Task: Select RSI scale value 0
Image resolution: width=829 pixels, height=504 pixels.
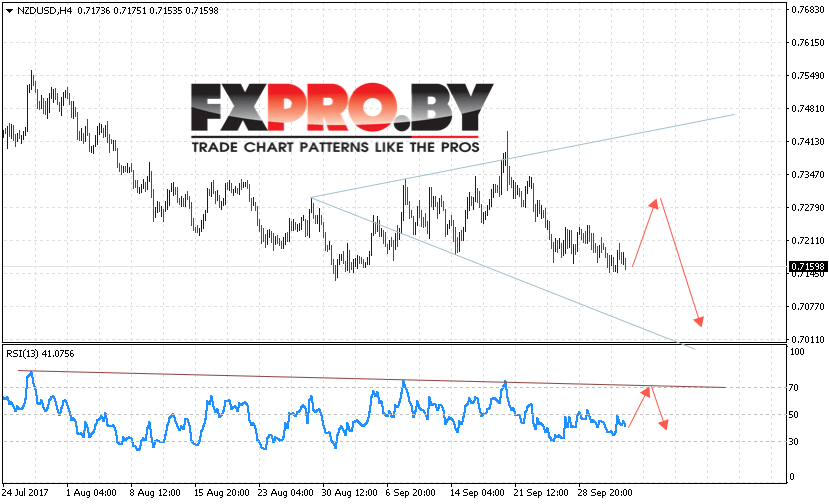Action: coord(791,476)
